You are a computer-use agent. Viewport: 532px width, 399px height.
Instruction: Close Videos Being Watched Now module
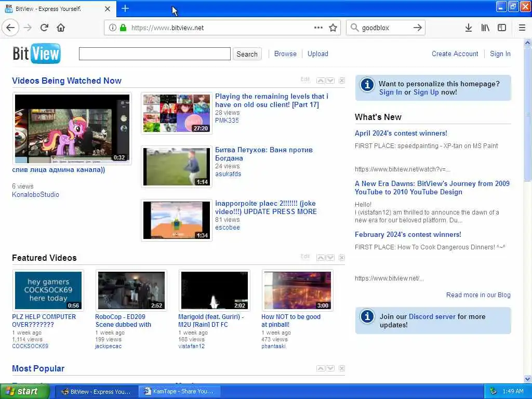click(x=342, y=81)
